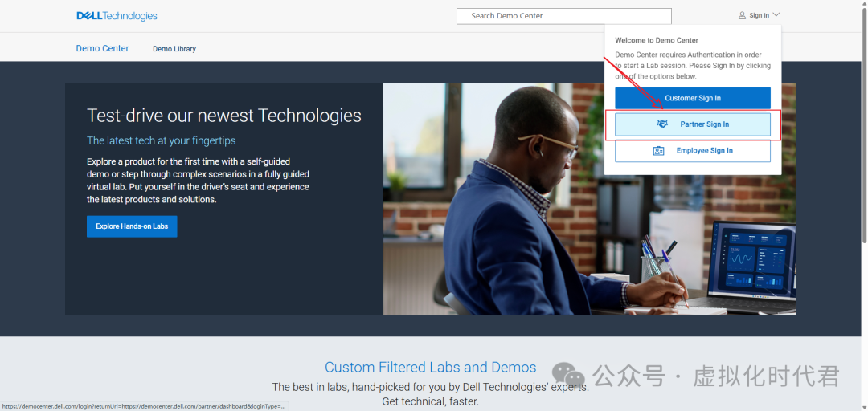The width and height of the screenshot is (868, 411).
Task: Select Employee Sign In
Action: click(693, 150)
